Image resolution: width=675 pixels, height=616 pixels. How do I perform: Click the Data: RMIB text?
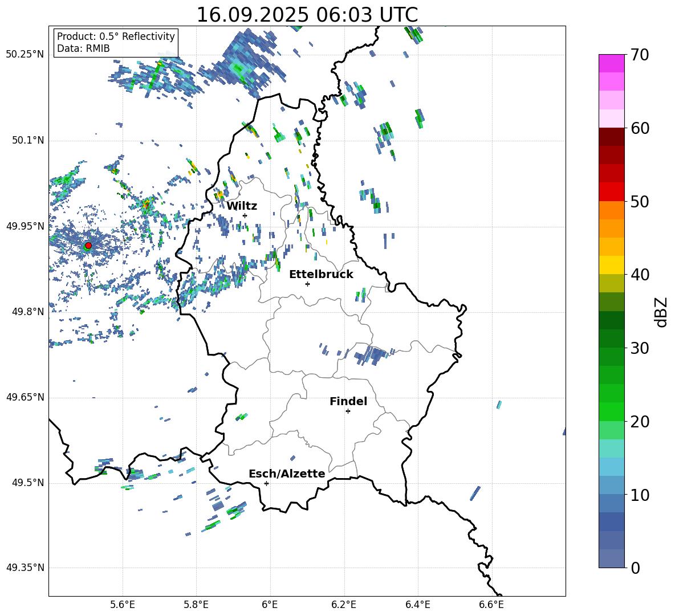83,48
